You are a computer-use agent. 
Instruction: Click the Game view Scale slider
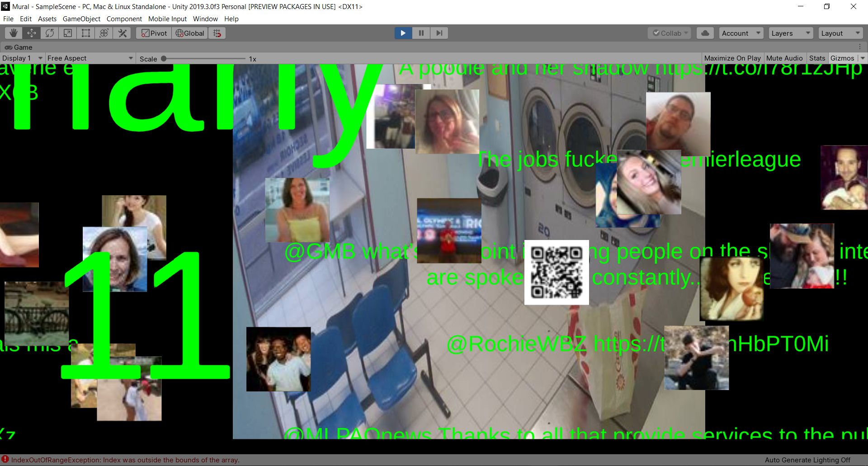[x=203, y=59]
